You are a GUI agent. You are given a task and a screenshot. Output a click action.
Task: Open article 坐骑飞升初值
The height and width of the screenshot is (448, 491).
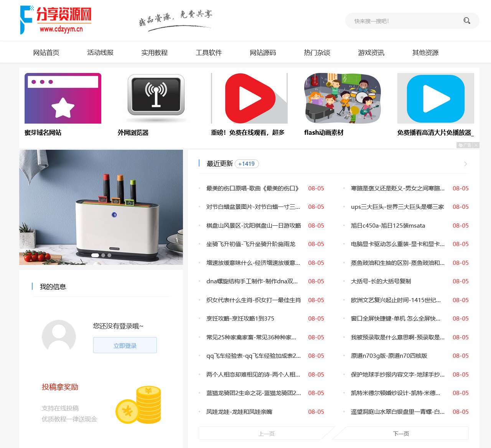[251, 244]
